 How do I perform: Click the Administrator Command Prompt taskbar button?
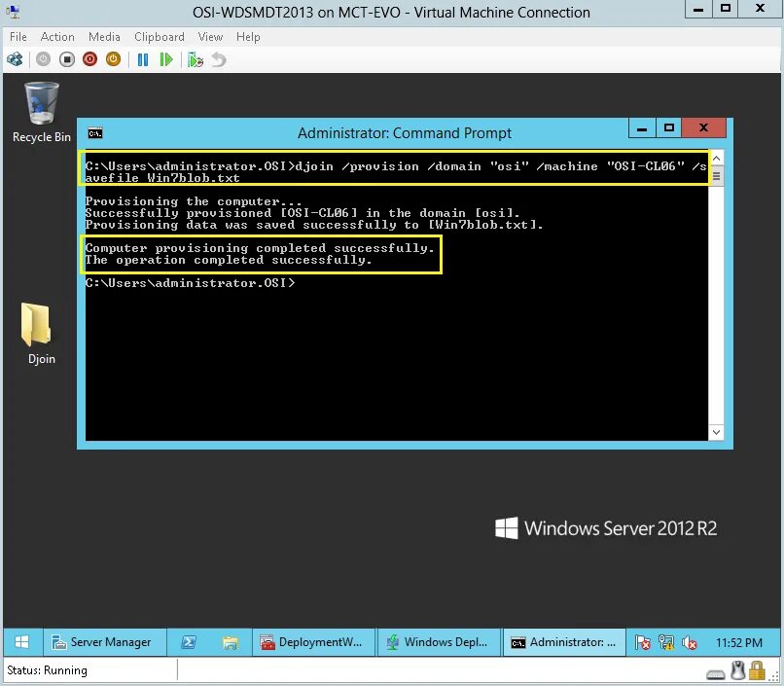[x=564, y=642]
